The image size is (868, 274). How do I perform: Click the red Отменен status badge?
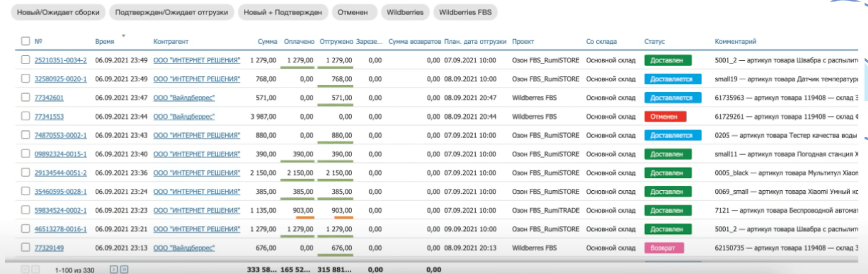coord(665,117)
